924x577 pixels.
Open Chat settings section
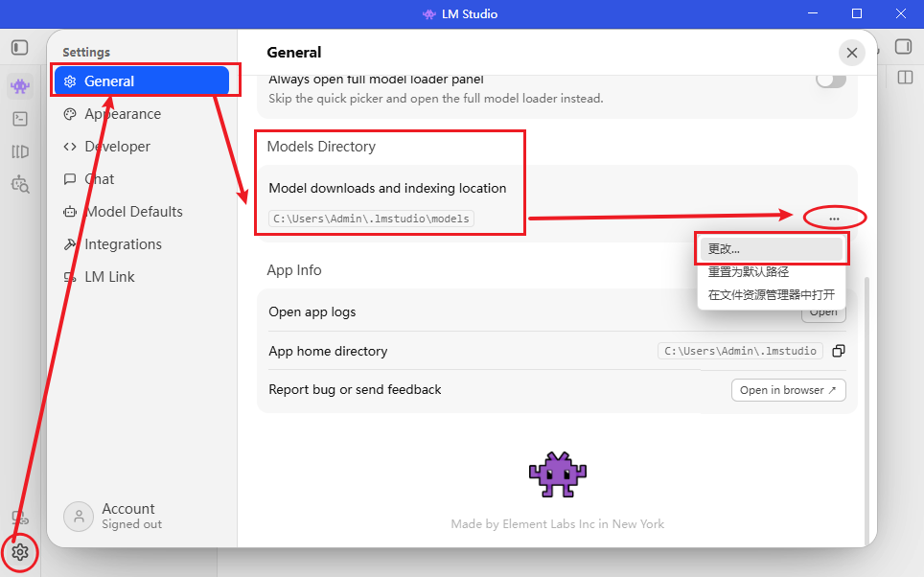tap(142, 179)
